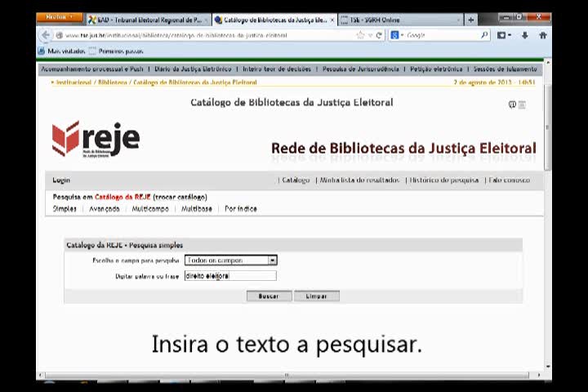Switch to the EAD Tribunal Eleitoral tab
Viewport: 588px width, 392px height.
tap(147, 20)
